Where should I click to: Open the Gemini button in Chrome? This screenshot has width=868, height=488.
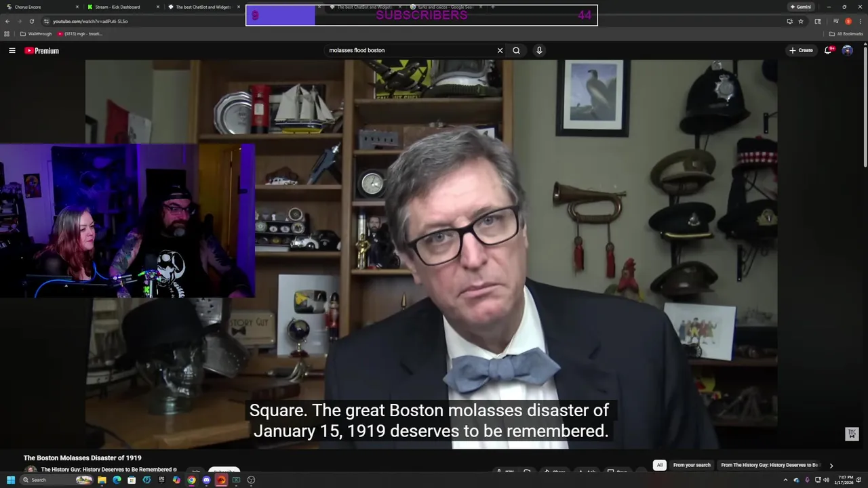(801, 7)
